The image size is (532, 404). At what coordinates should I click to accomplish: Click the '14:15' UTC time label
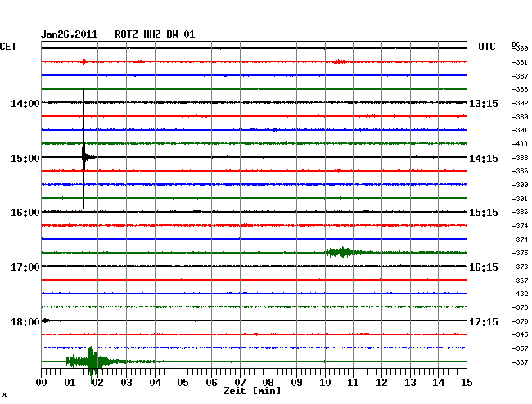click(x=484, y=159)
